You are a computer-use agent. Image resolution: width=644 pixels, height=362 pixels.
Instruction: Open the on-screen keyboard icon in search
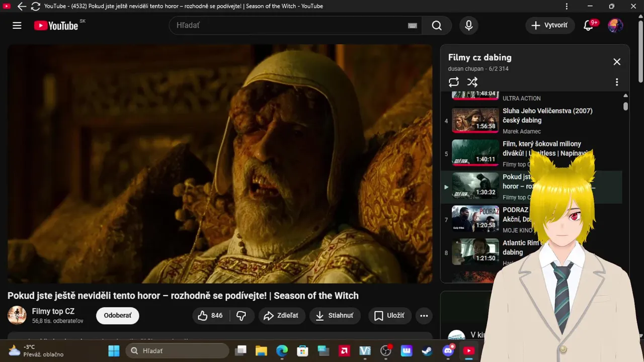click(x=413, y=26)
